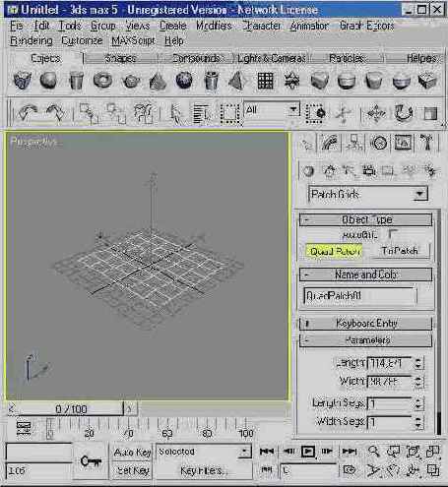Pick the Rectangular Selection Region icon
This screenshot has height=487, width=448.
coord(229,113)
